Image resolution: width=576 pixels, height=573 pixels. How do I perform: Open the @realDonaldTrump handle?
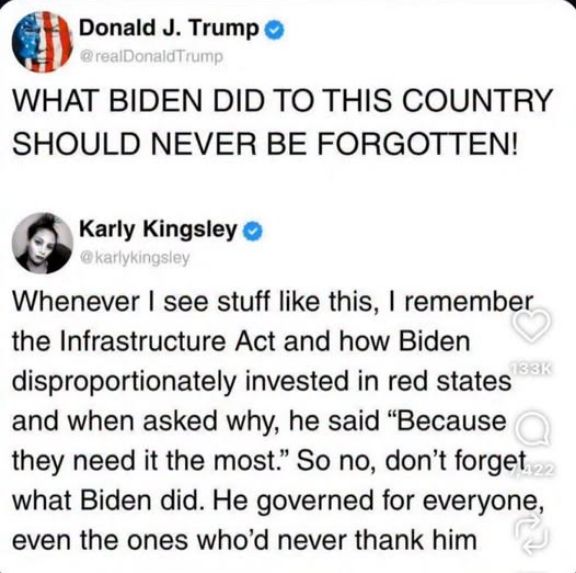pos(151,57)
